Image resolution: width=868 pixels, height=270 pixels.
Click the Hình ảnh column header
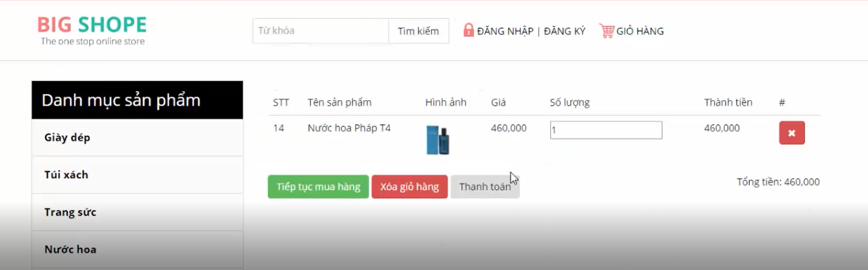tap(446, 102)
